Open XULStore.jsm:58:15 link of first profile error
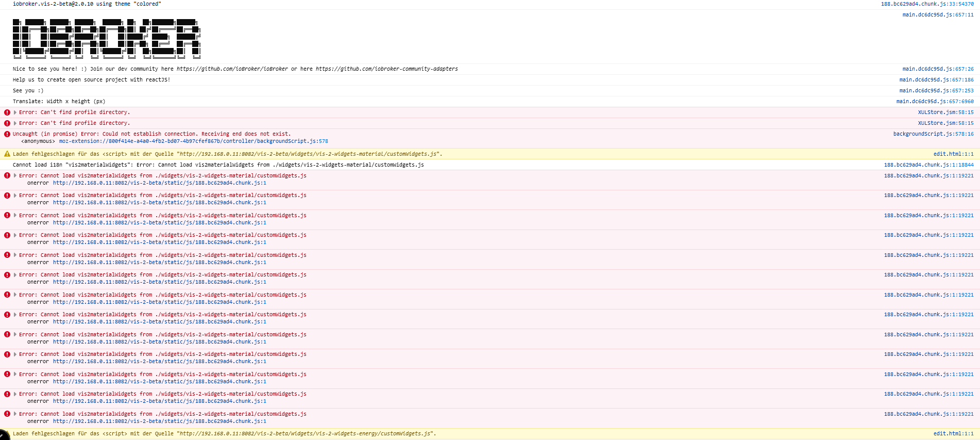Image resolution: width=980 pixels, height=440 pixels. (x=945, y=112)
